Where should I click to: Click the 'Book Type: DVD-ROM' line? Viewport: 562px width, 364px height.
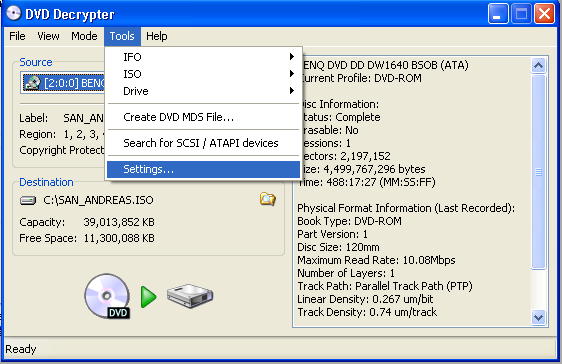pos(349,221)
